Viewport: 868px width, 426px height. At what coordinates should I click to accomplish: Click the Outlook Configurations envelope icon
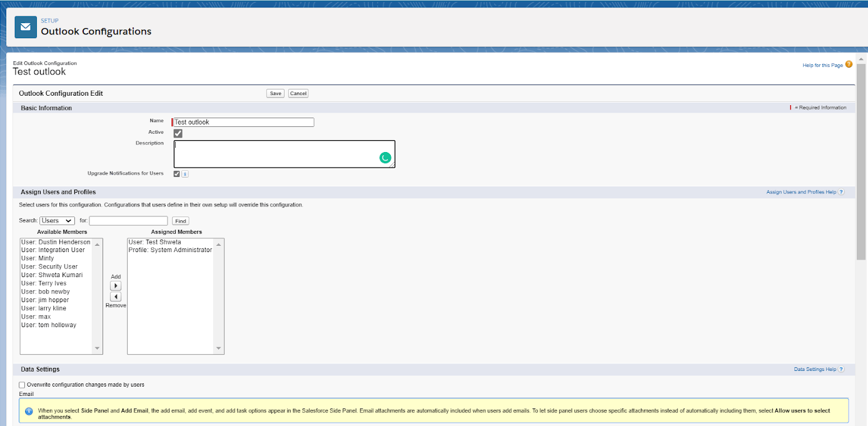click(26, 28)
